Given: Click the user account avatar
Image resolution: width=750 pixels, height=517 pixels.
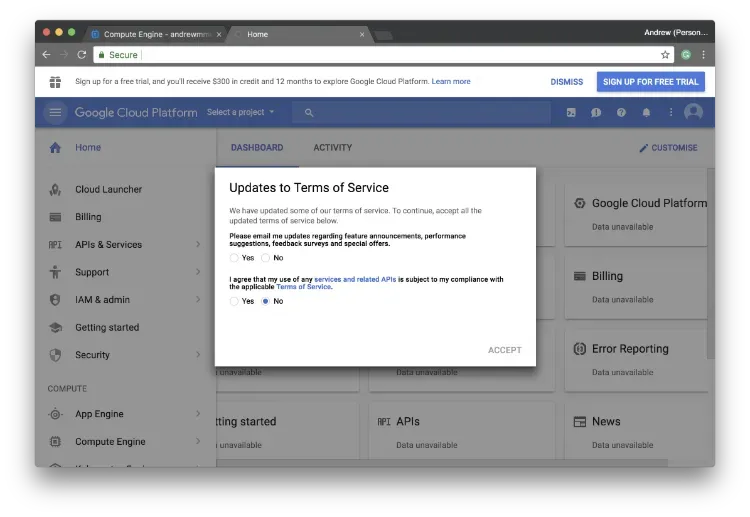Looking at the screenshot, I should pyautogui.click(x=693, y=113).
